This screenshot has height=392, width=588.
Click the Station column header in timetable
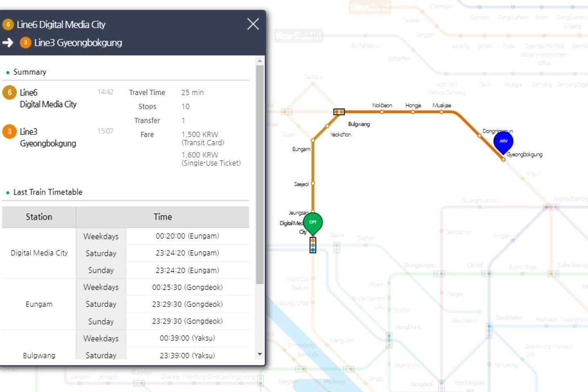pyautogui.click(x=39, y=217)
